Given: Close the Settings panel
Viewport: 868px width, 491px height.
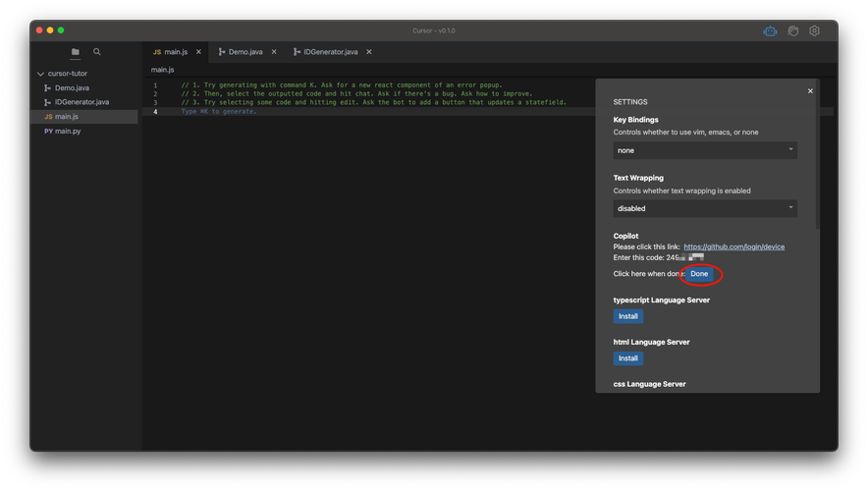Looking at the screenshot, I should coord(810,90).
